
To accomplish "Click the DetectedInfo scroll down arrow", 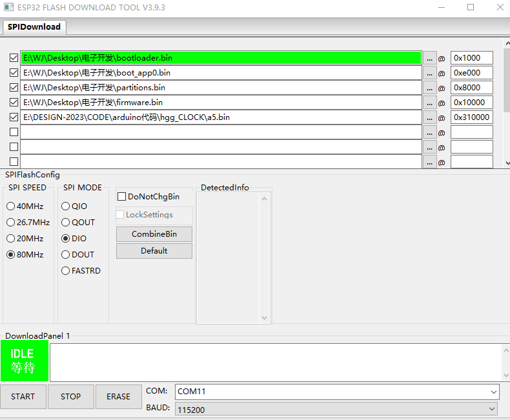I will point(265,318).
